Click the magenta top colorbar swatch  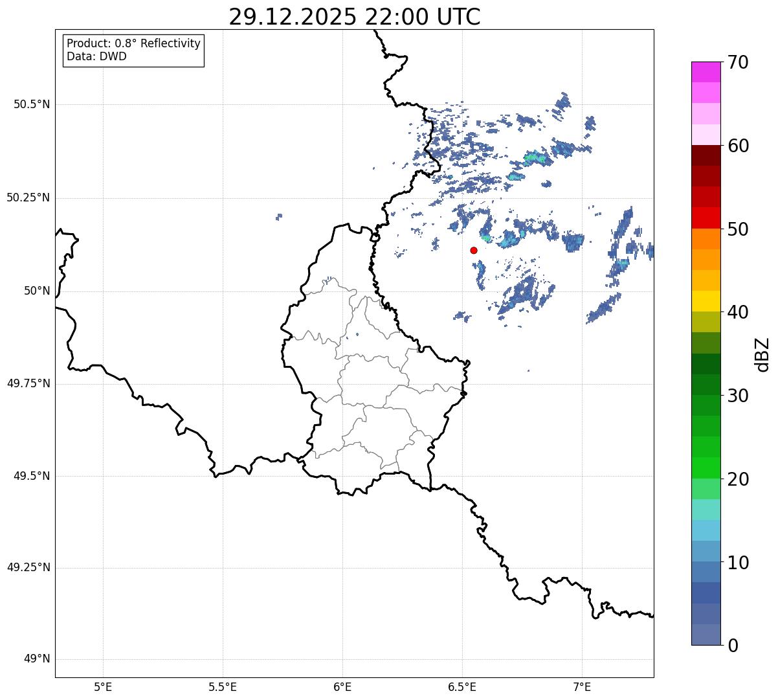[706, 72]
